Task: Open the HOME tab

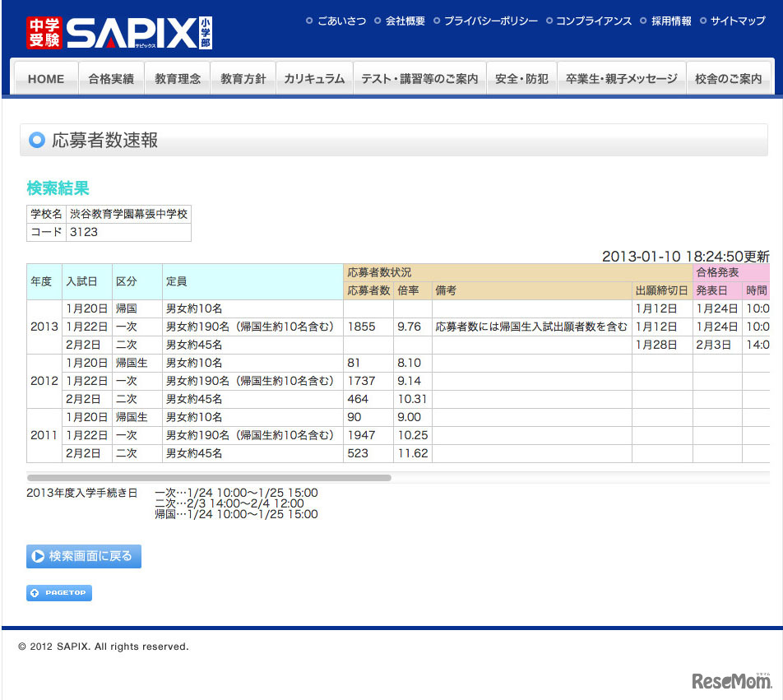Action: tap(46, 79)
